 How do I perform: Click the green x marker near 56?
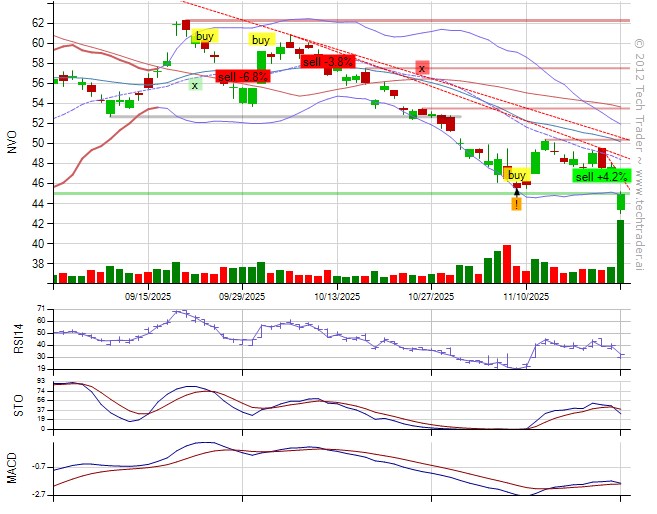click(194, 85)
